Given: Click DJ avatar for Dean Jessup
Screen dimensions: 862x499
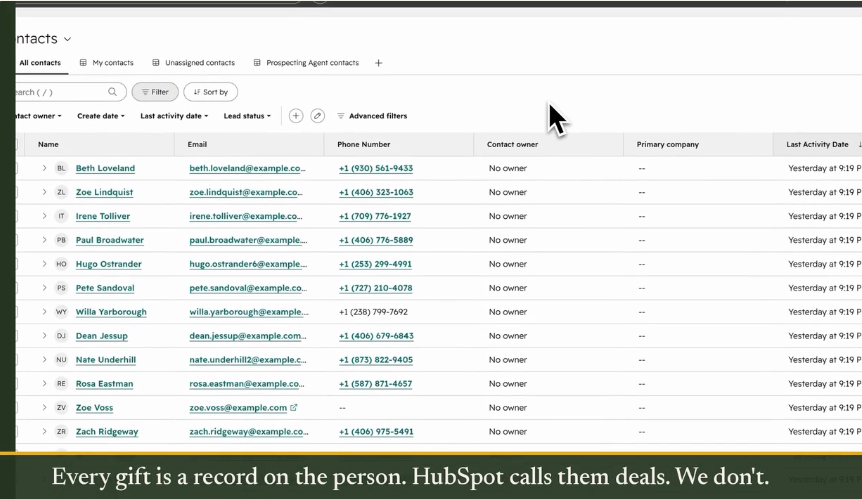Looking at the screenshot, I should pyautogui.click(x=61, y=336).
